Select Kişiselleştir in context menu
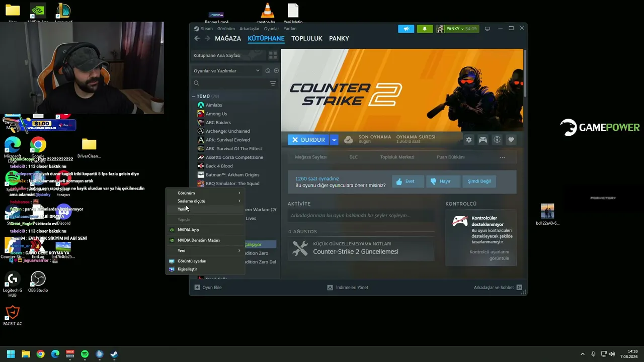This screenshot has width=644, height=362. [x=205, y=269]
